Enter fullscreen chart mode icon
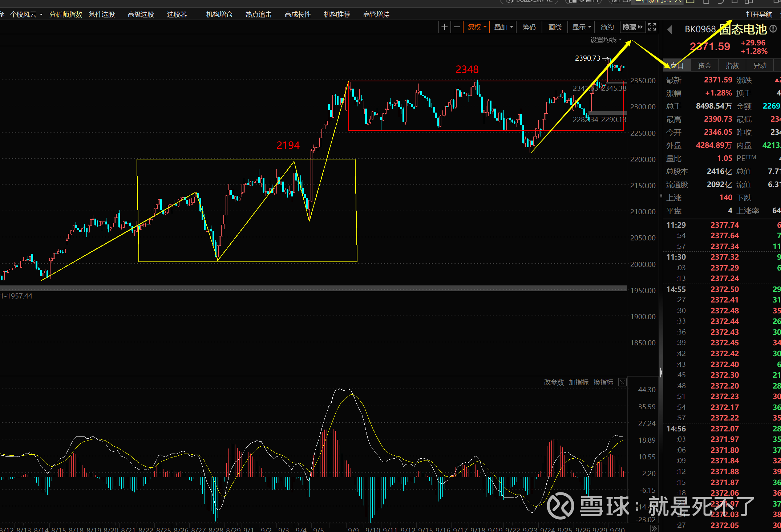The height and width of the screenshot is (532, 781). [x=652, y=27]
